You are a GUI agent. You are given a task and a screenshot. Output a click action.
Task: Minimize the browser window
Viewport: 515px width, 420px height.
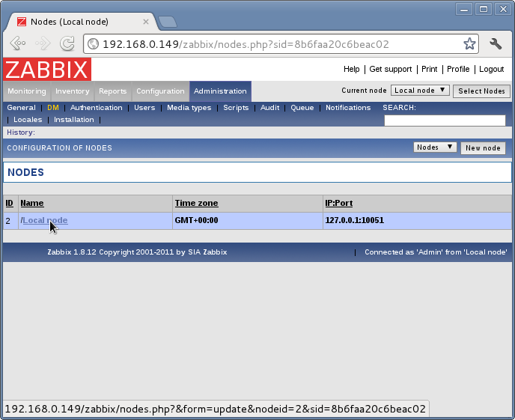click(x=464, y=9)
